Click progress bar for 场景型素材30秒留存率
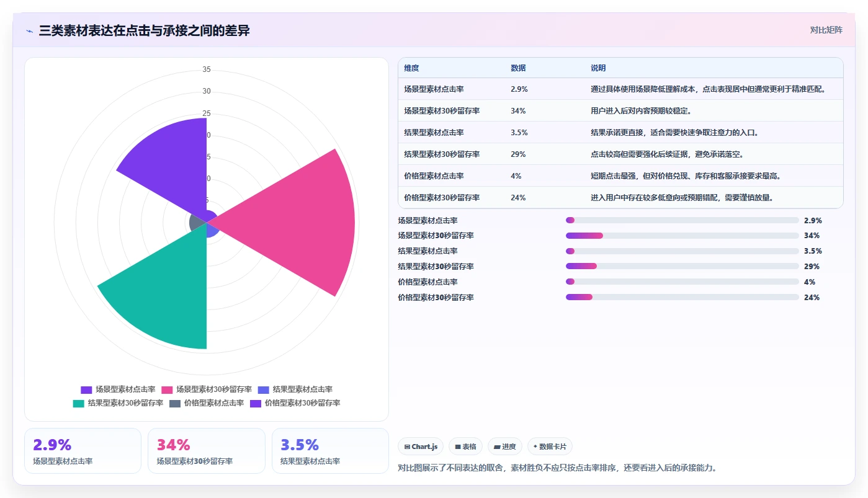The image size is (868, 498). (682, 236)
